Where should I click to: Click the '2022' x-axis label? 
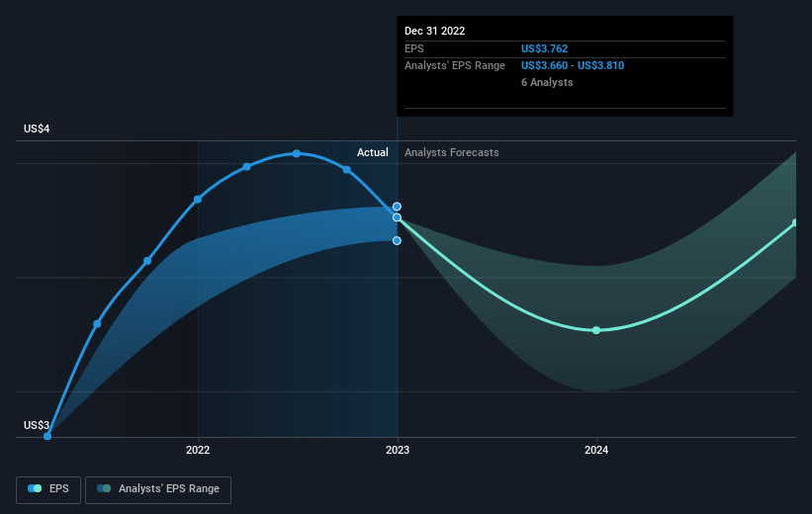click(198, 451)
